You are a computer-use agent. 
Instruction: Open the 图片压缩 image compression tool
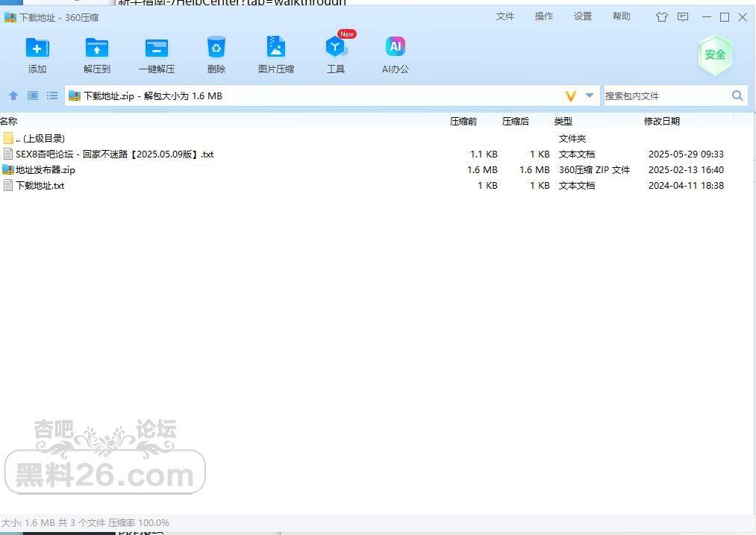coord(276,47)
